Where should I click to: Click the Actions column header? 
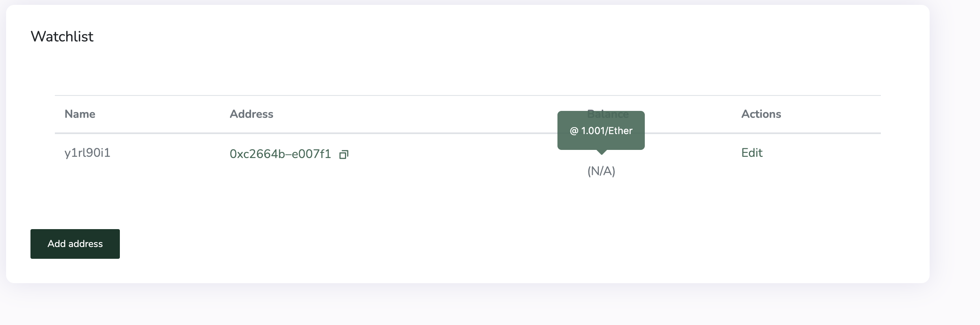coord(761,114)
